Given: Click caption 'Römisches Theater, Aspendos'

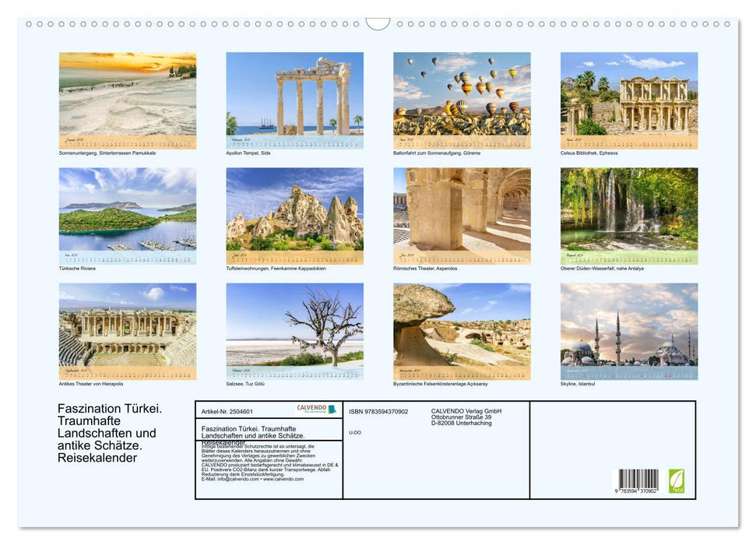Looking at the screenshot, I should 425,268.
